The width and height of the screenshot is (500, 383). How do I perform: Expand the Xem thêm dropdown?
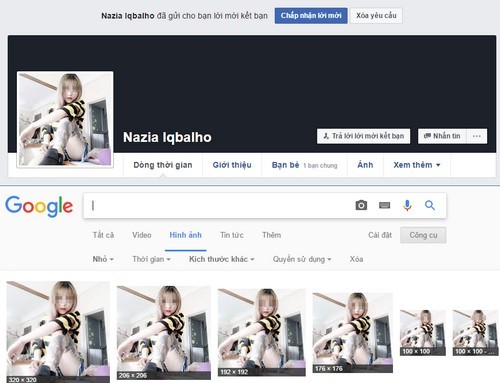pyautogui.click(x=417, y=165)
